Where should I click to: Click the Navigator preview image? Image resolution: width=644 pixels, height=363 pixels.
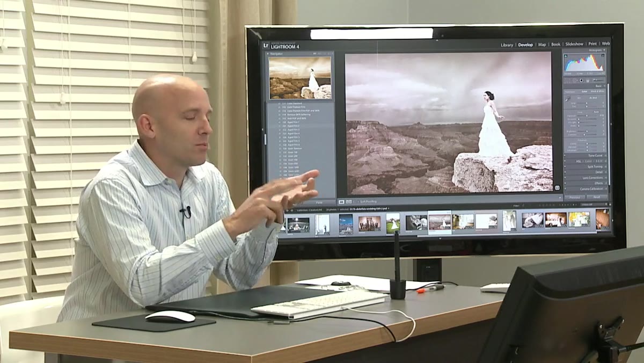coord(300,78)
